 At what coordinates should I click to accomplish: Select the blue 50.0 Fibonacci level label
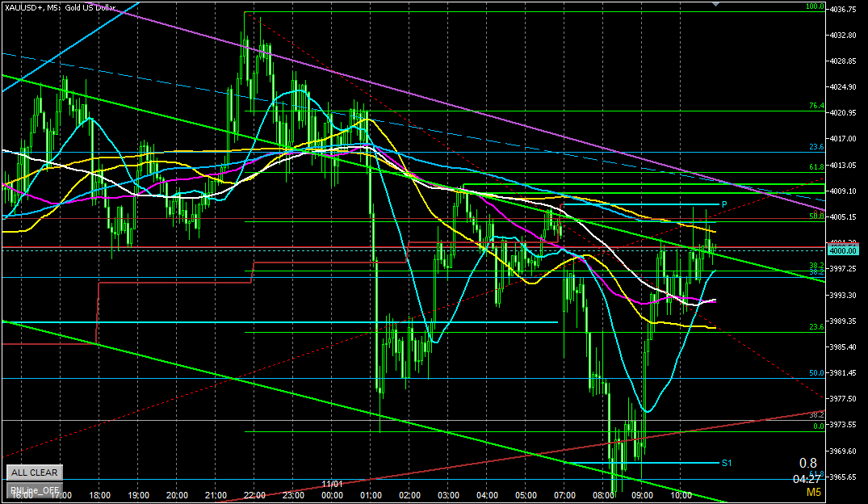816,373
